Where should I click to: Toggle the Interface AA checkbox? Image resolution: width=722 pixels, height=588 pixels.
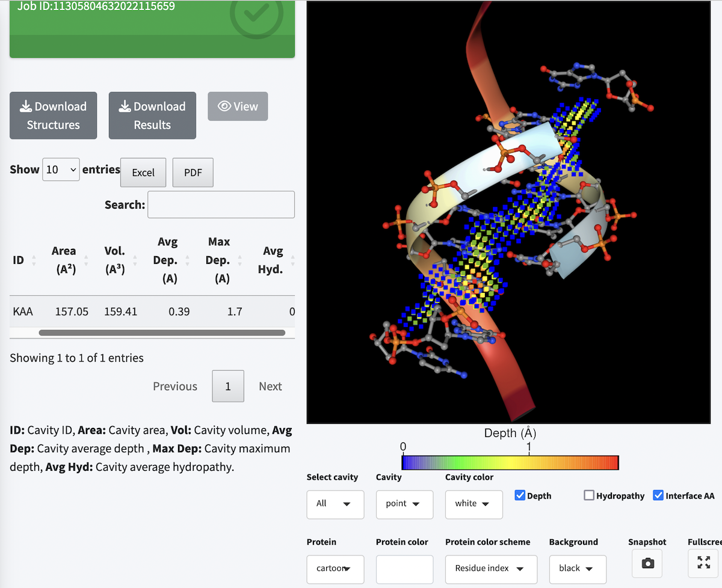click(658, 495)
